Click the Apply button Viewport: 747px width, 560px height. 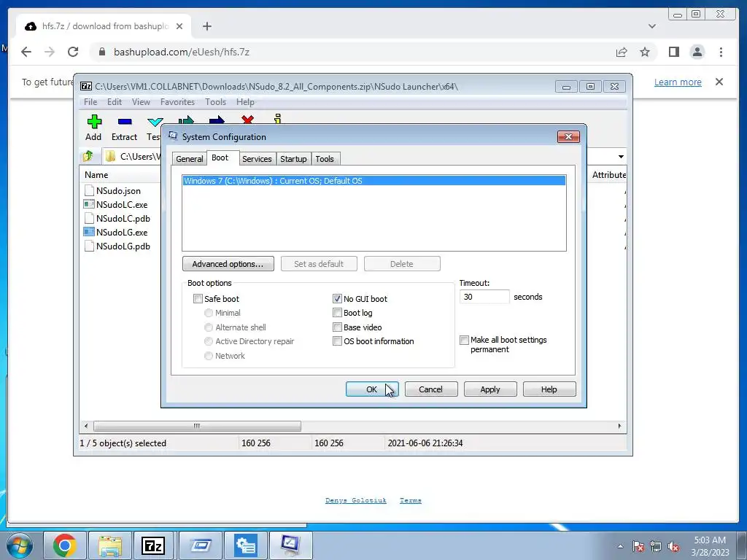point(489,389)
